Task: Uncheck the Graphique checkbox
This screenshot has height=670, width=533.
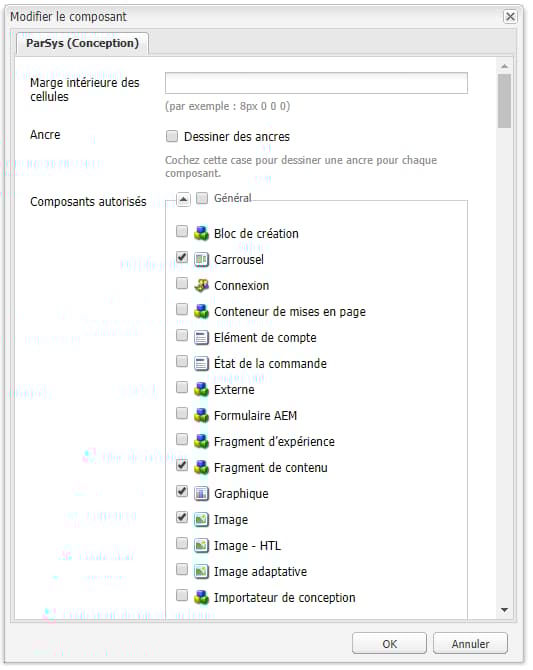Action: [182, 491]
